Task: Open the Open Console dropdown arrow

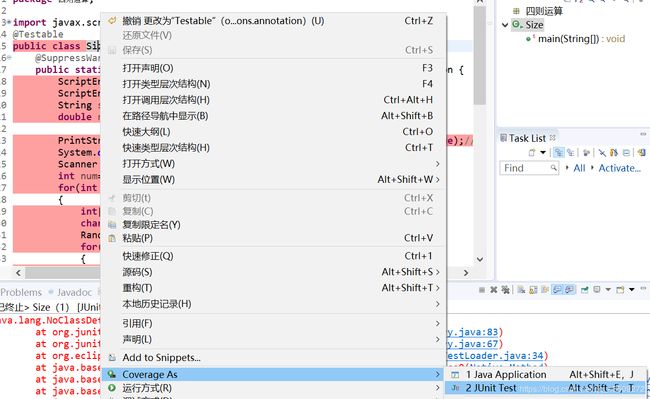Action: pos(632,290)
